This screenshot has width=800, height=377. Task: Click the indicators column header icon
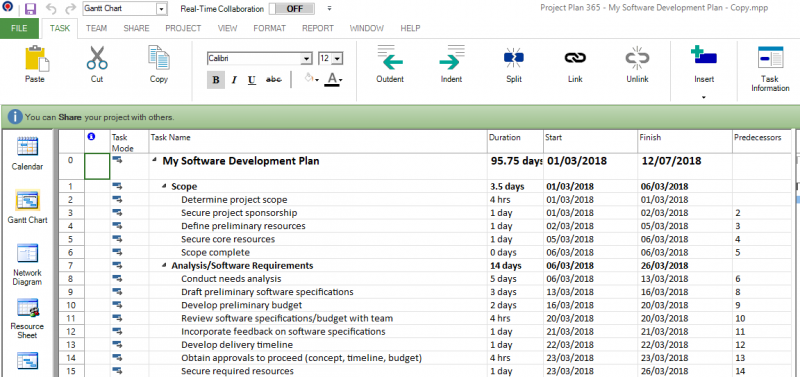coord(92,137)
